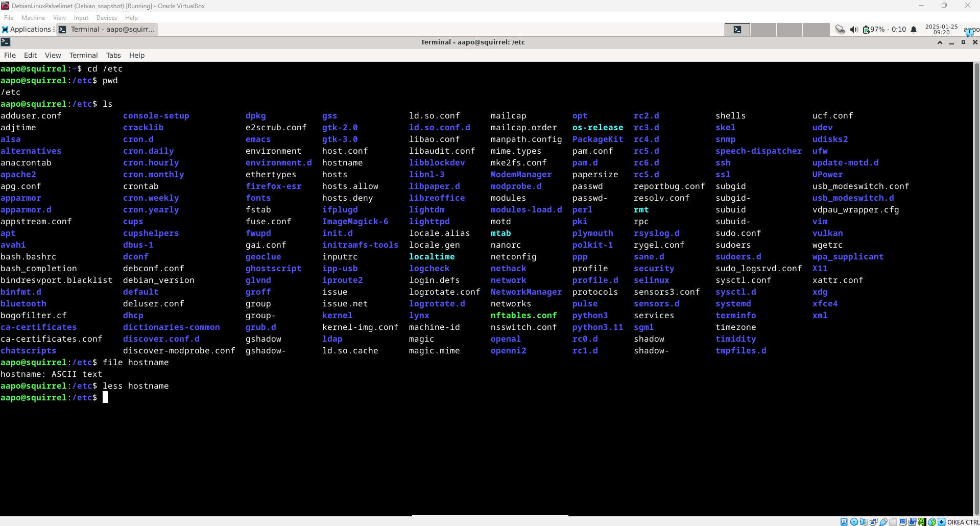980x526 pixels.
Task: Click the terminal window menu icon
Action: click(x=6, y=42)
